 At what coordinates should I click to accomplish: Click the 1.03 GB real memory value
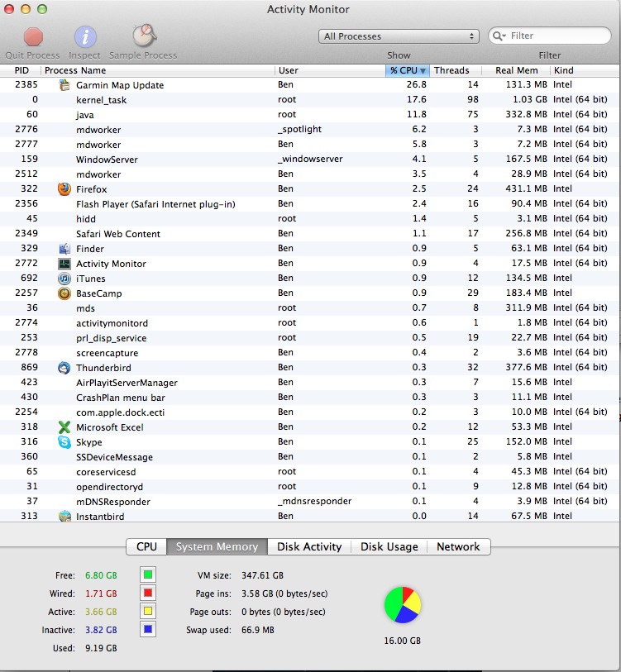(x=530, y=99)
